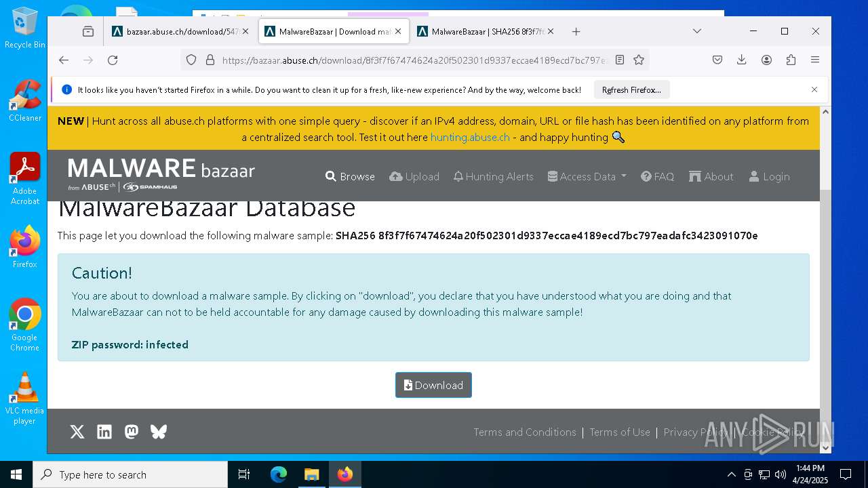Open a new tab with the plus button
This screenshot has width=868, height=488.
[576, 31]
